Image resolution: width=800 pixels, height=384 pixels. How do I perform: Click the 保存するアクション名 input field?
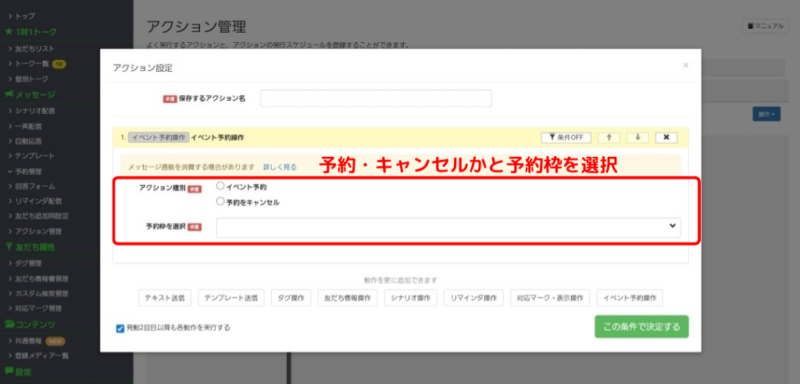(x=376, y=98)
